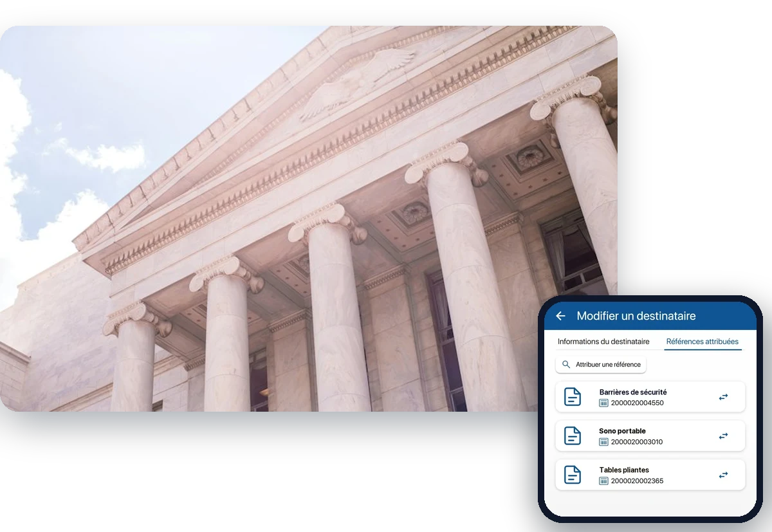Viewport: 772px width, 532px height.
Task: Swap the Sono portable reference
Action: tap(724, 436)
